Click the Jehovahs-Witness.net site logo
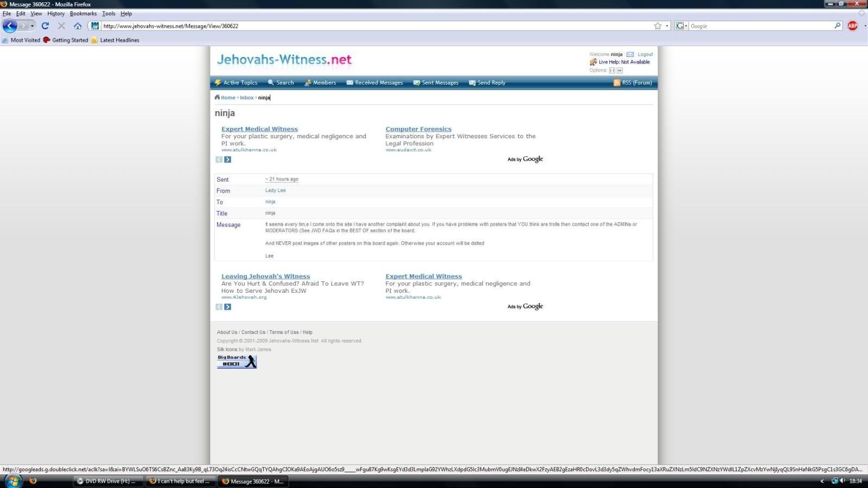Image resolution: width=868 pixels, height=488 pixels. (284, 60)
